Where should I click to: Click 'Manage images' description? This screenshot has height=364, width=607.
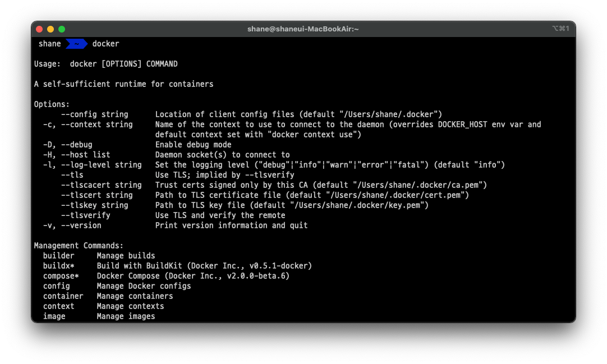(126, 316)
